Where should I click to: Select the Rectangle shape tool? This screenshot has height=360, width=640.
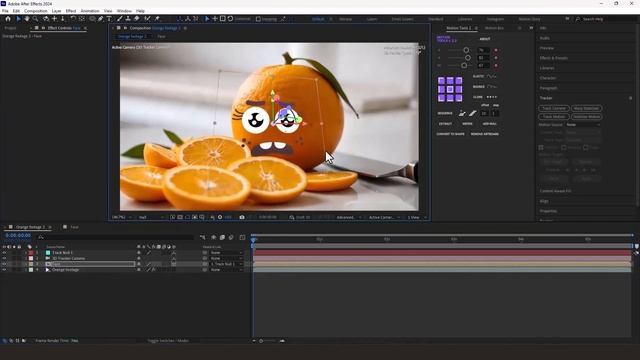(92, 19)
